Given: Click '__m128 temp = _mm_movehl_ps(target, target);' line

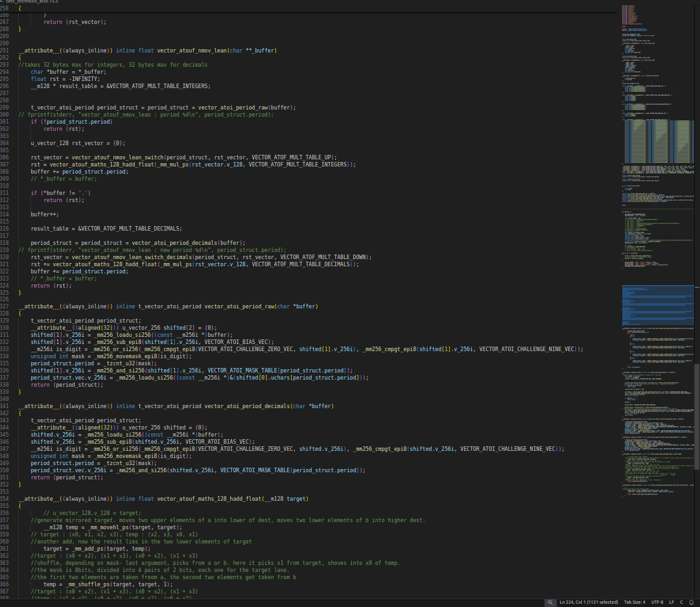Looking at the screenshot, I should click(x=113, y=527).
